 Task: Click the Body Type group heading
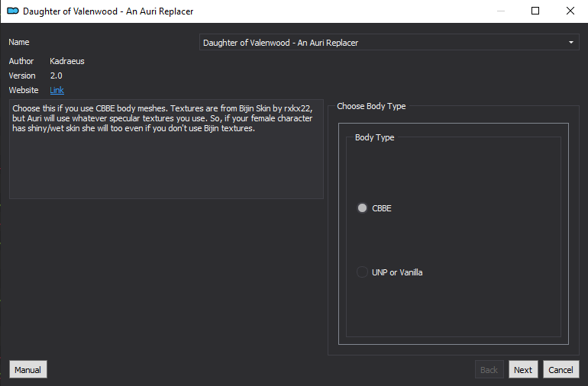(374, 137)
